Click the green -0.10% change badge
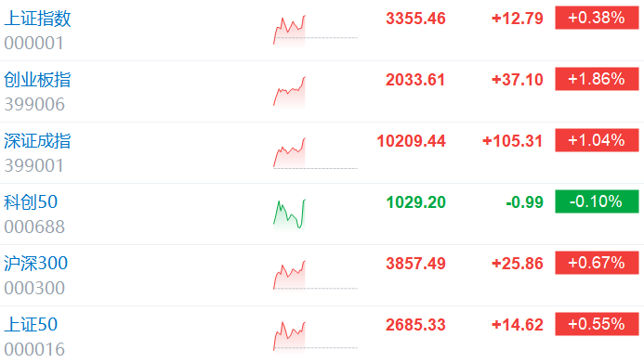Viewport: 644px width, 363px height. (x=597, y=201)
